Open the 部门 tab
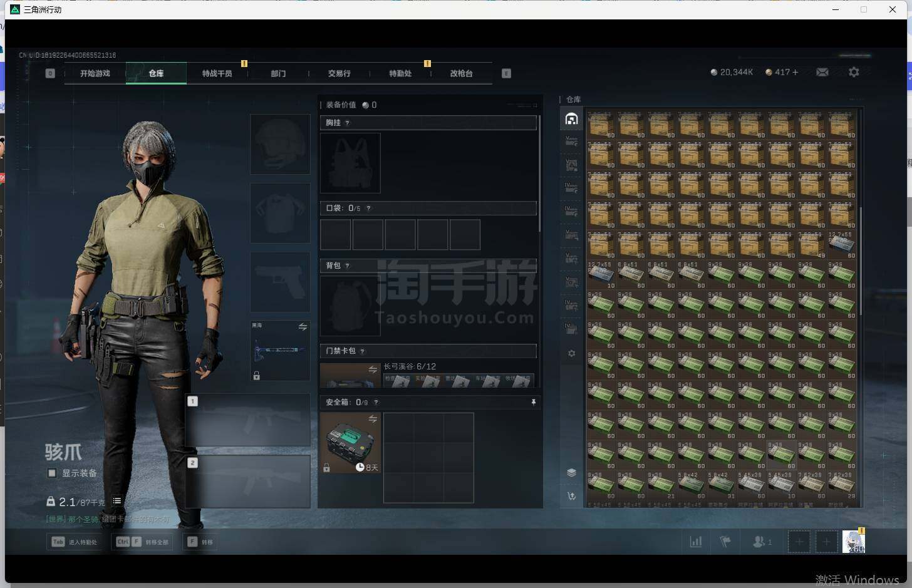The height and width of the screenshot is (588, 912). 278,73
